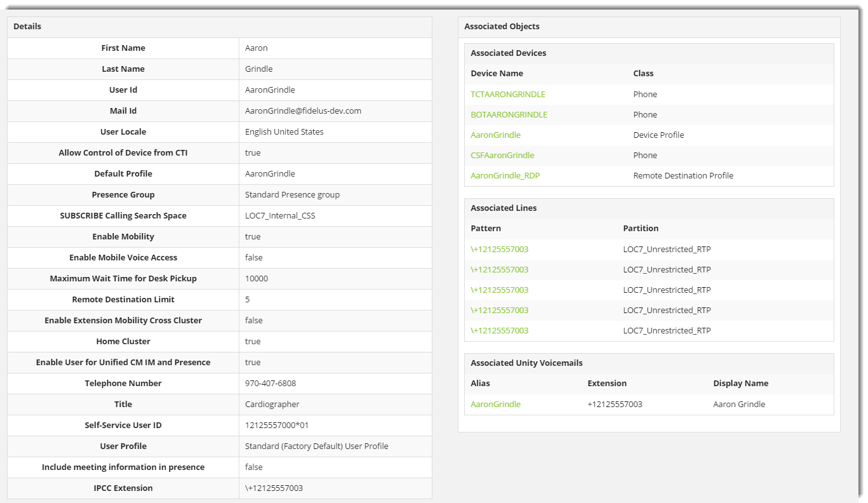The image size is (868, 503).
Task: Select 'Standard (Factory Default) User Profile' value
Action: (317, 446)
